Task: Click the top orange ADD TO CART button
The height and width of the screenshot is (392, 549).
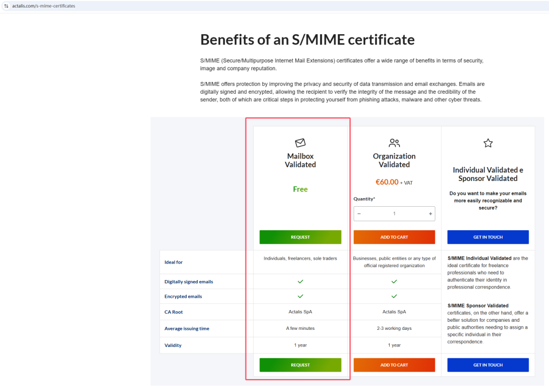Action: pos(394,237)
